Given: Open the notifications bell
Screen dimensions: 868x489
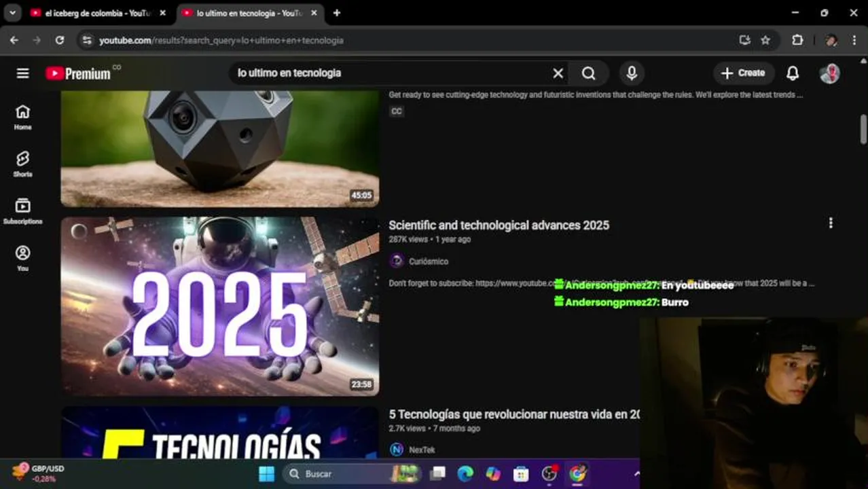Looking at the screenshot, I should pos(793,73).
